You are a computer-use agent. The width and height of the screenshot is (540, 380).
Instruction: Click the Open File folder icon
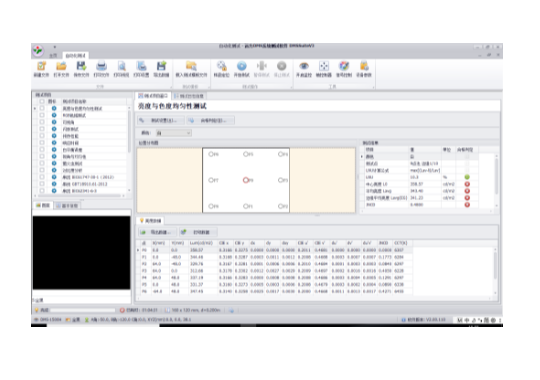click(61, 66)
